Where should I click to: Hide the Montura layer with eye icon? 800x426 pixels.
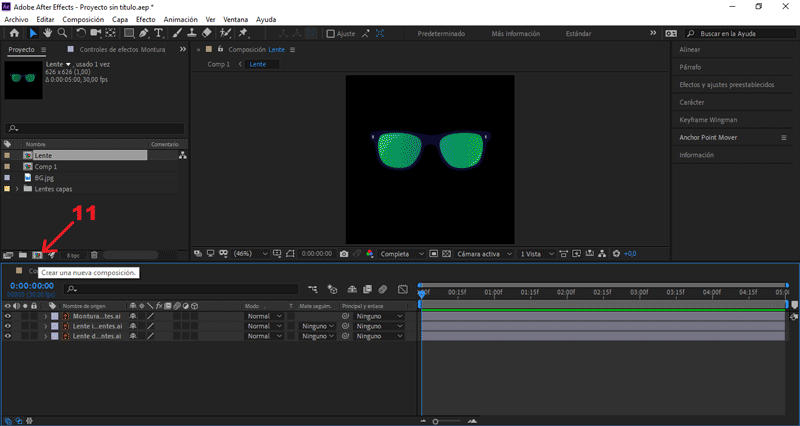pyautogui.click(x=8, y=316)
